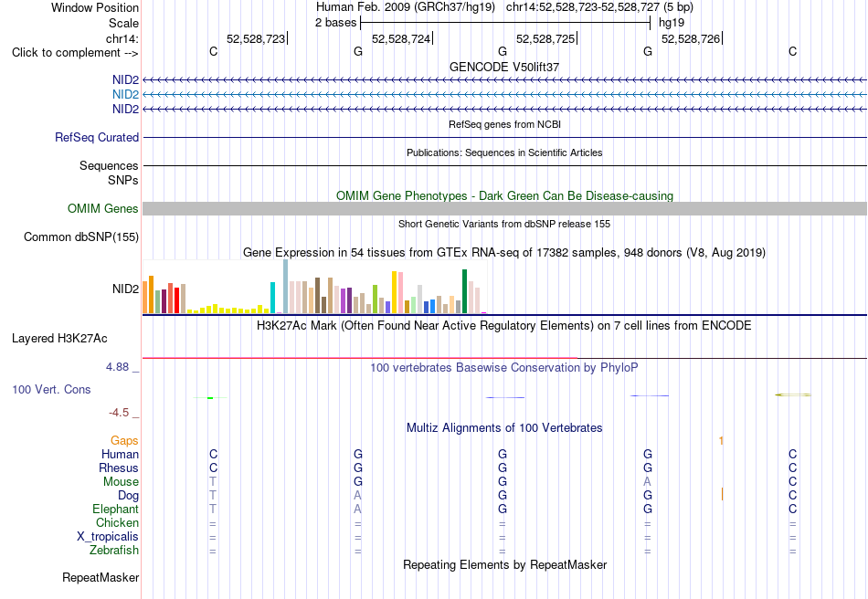Click the green PhyloP conservation mark
Viewport: 868px width, 599px height.
[210, 398]
